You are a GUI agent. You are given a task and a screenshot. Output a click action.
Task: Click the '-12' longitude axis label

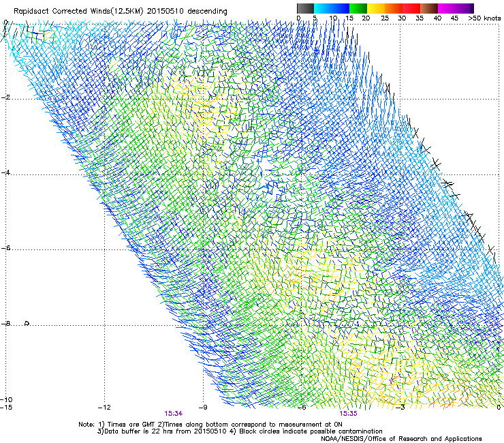point(104,408)
